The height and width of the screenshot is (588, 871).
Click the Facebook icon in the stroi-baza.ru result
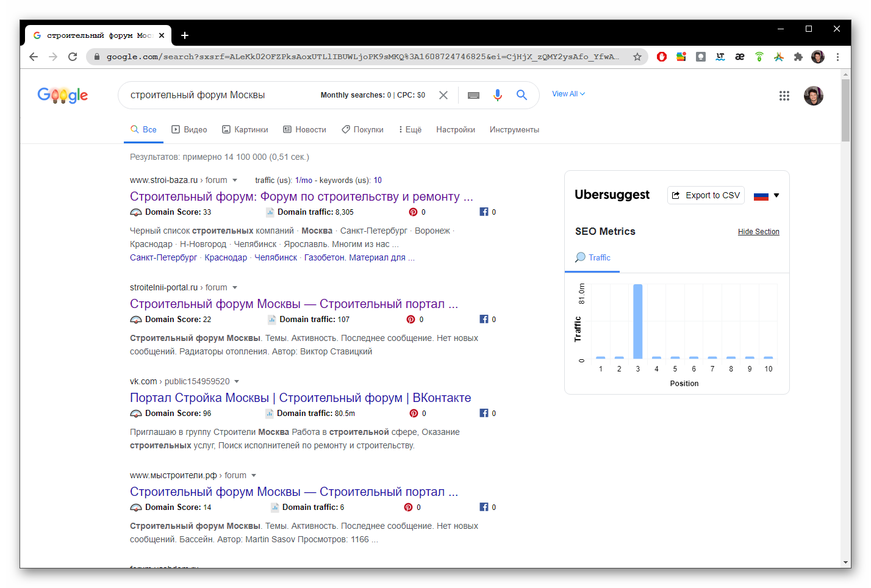(484, 212)
